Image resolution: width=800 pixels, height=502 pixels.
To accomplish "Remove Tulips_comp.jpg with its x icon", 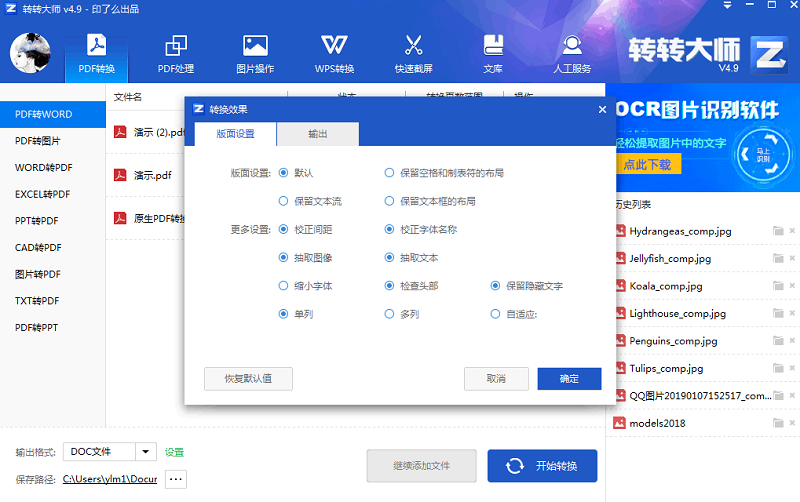I will point(792,368).
